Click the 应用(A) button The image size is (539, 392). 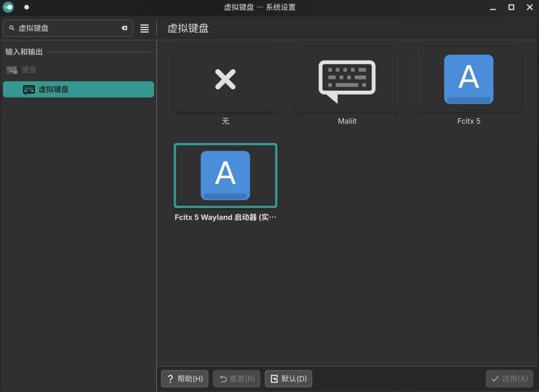[509, 379]
